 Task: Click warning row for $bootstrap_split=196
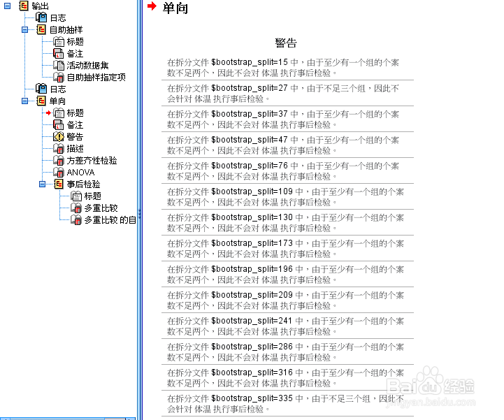pos(287,275)
